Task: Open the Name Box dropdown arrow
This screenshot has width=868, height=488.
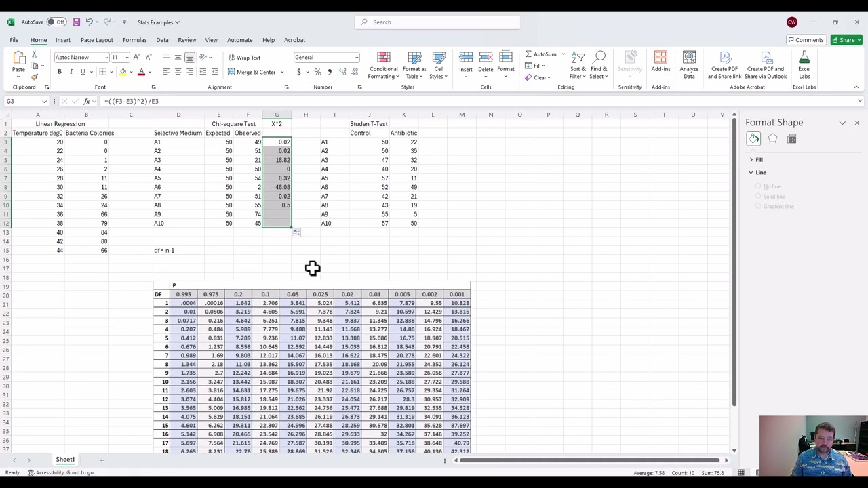Action: [x=44, y=101]
